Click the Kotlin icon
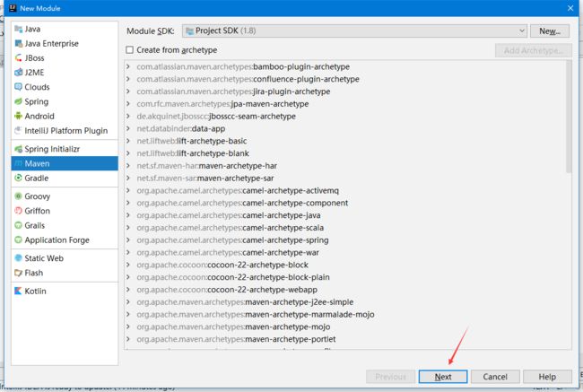This screenshot has height=392, width=583. point(18,291)
